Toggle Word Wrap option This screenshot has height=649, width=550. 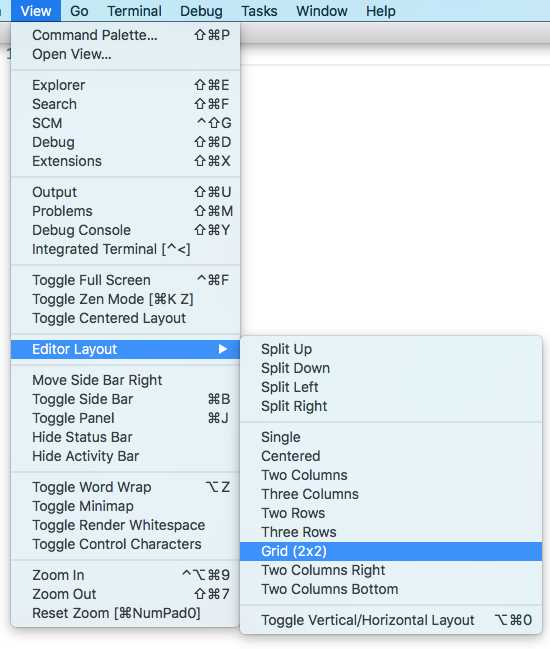pos(125,487)
